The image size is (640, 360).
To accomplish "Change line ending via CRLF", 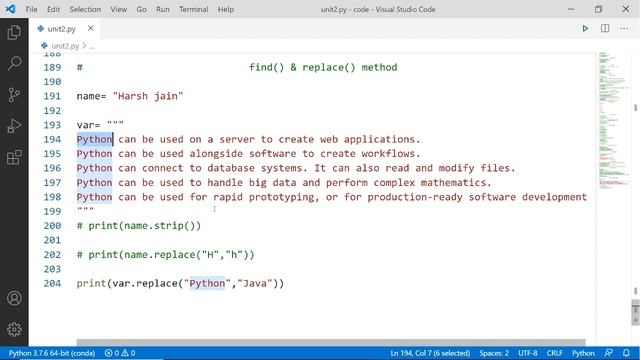I will coord(554,353).
